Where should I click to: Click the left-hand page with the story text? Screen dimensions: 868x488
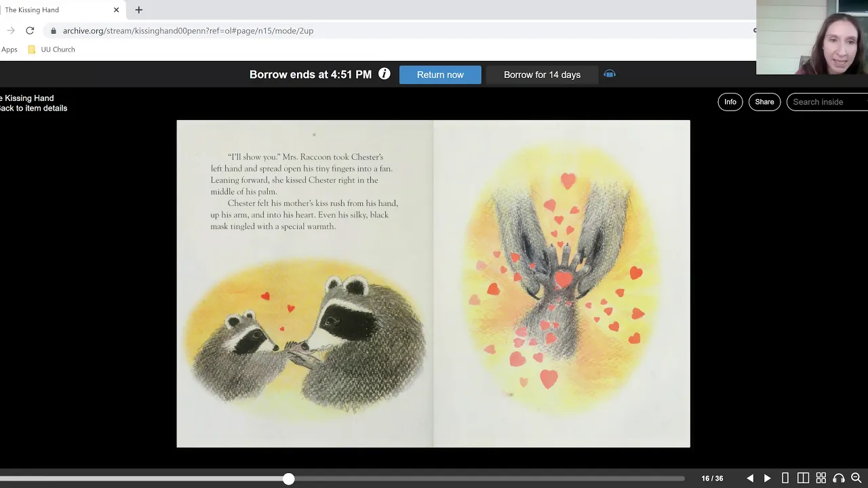304,284
